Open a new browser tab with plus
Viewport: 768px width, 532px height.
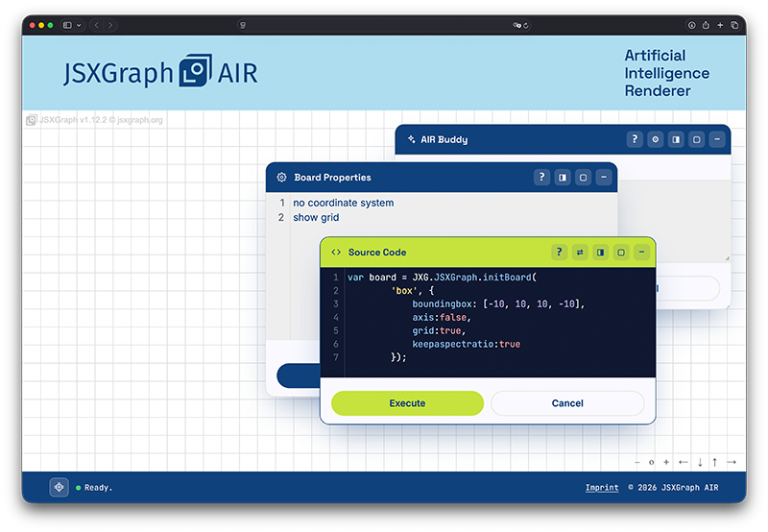(x=720, y=25)
